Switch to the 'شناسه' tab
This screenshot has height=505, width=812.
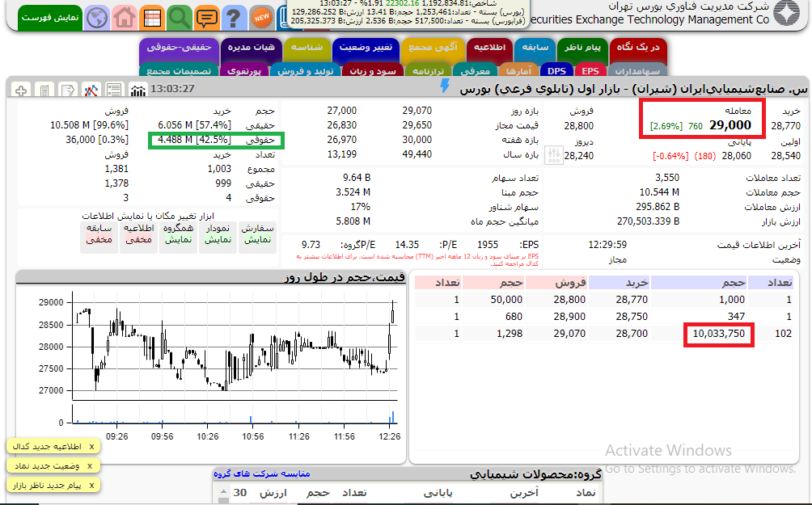(x=307, y=48)
